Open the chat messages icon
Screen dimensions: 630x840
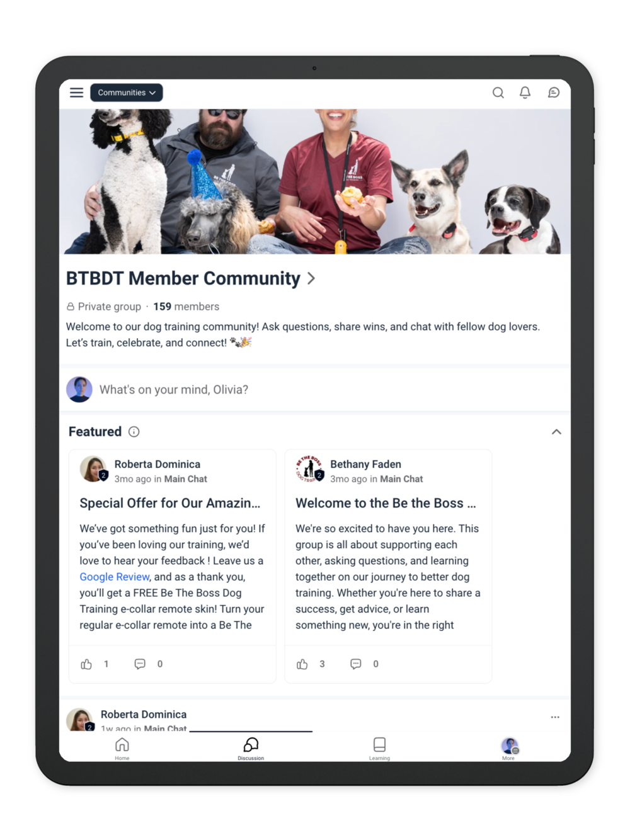(553, 93)
